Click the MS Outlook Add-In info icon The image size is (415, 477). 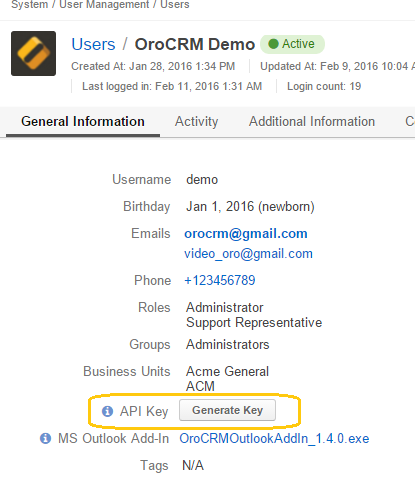click(x=45, y=438)
